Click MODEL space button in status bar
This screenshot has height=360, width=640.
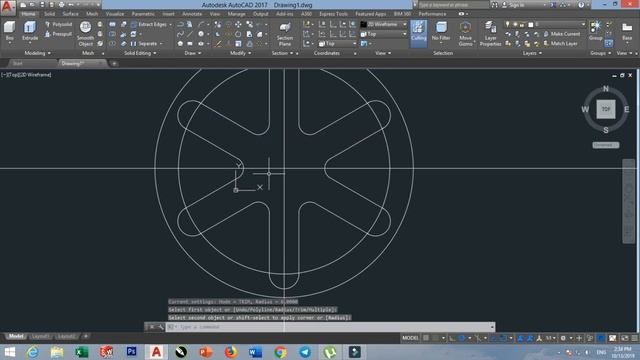(x=410, y=338)
